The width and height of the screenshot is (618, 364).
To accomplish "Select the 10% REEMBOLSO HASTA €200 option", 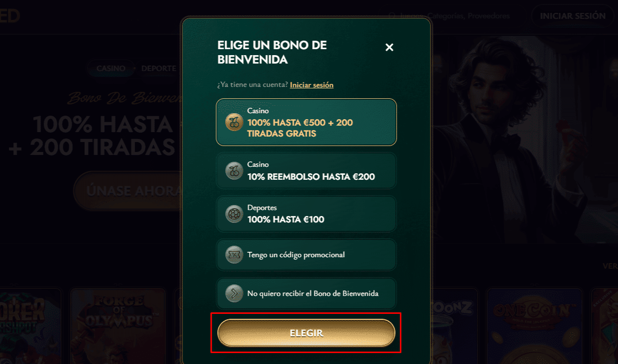I will pyautogui.click(x=306, y=170).
